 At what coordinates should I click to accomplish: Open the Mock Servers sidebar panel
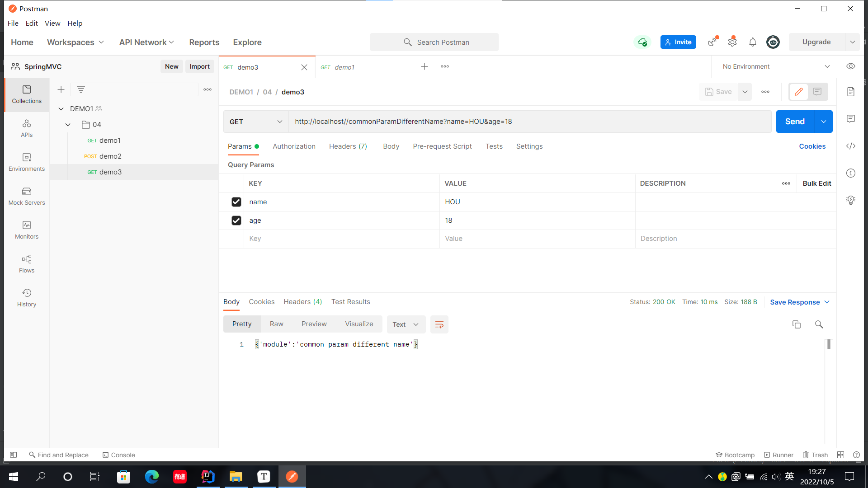[27, 196]
